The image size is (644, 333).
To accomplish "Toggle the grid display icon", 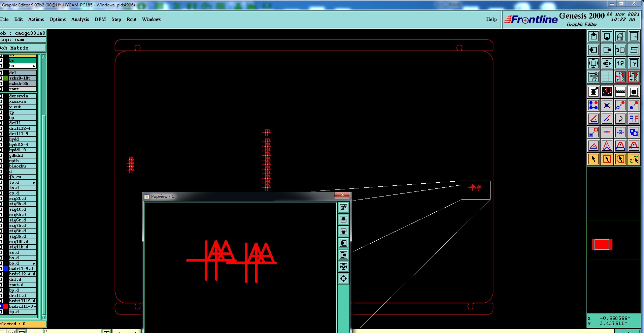I will 607,77.
